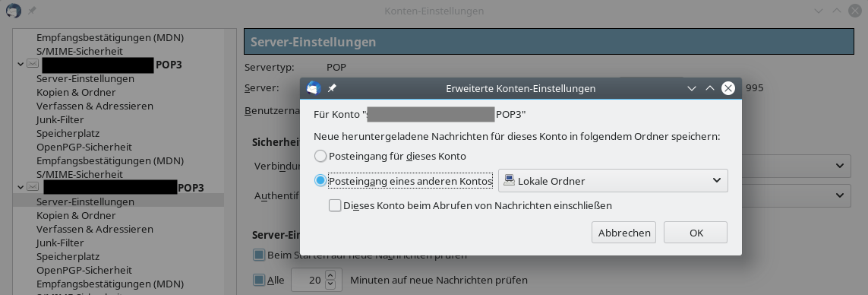This screenshot has height=295, width=868.
Task: Click the pin icon in the dialog title bar
Action: point(332,88)
